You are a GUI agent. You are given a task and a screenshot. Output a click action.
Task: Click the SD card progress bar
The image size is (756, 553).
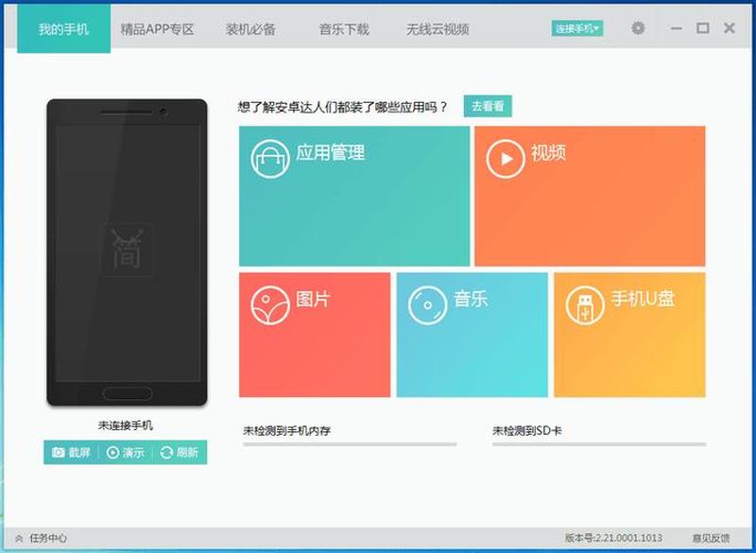click(x=599, y=444)
